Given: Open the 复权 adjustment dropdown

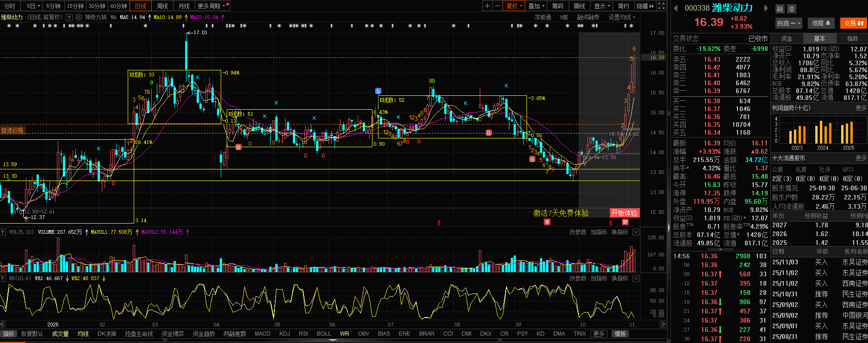Looking at the screenshot, I should coord(515,6).
